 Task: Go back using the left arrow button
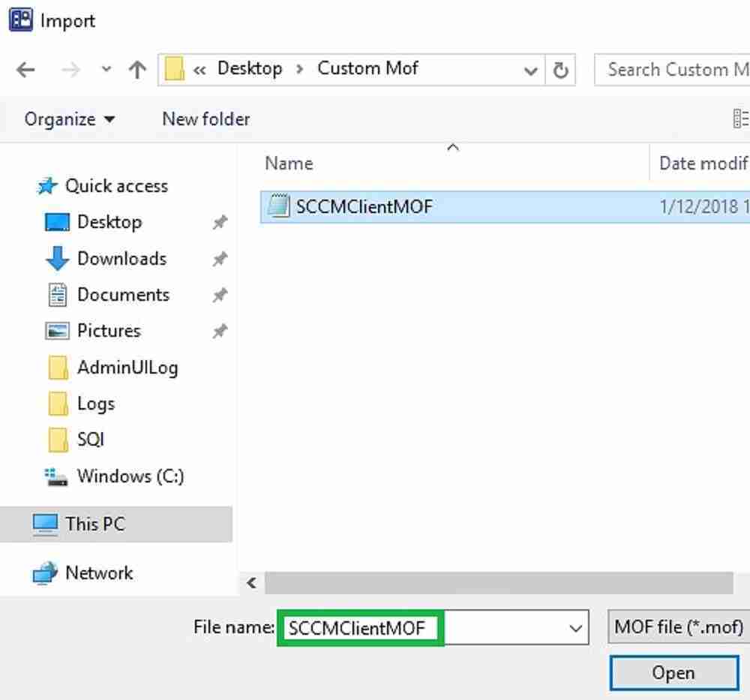point(25,70)
